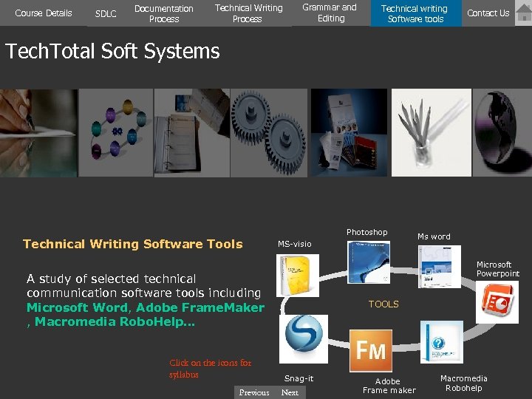
Task: Go to the Home icon
Action: coord(524,13)
